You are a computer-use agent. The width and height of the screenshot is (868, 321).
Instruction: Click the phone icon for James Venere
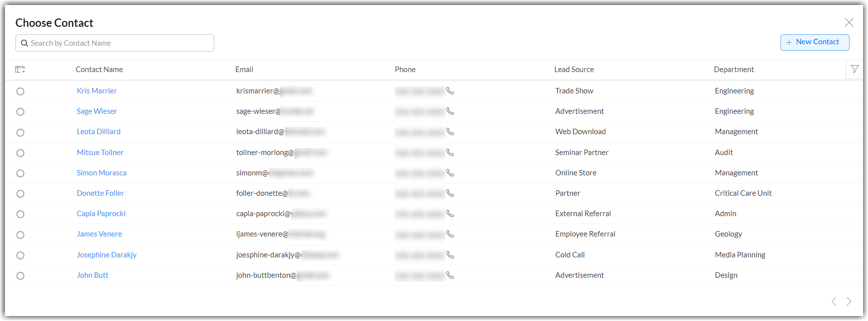point(450,234)
